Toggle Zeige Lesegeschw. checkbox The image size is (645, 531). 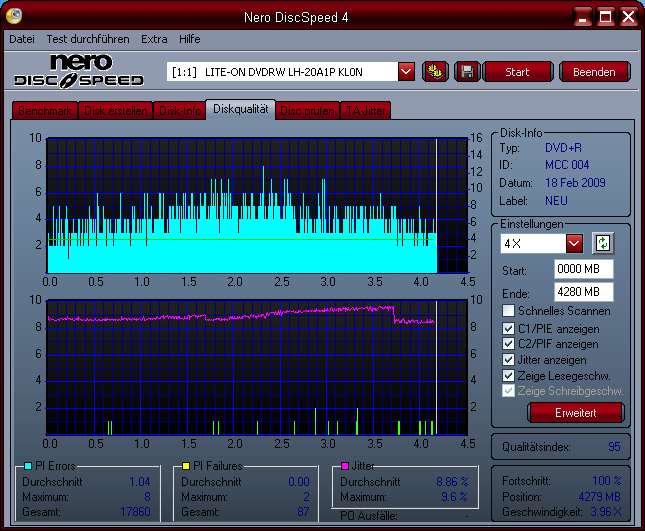[508, 376]
